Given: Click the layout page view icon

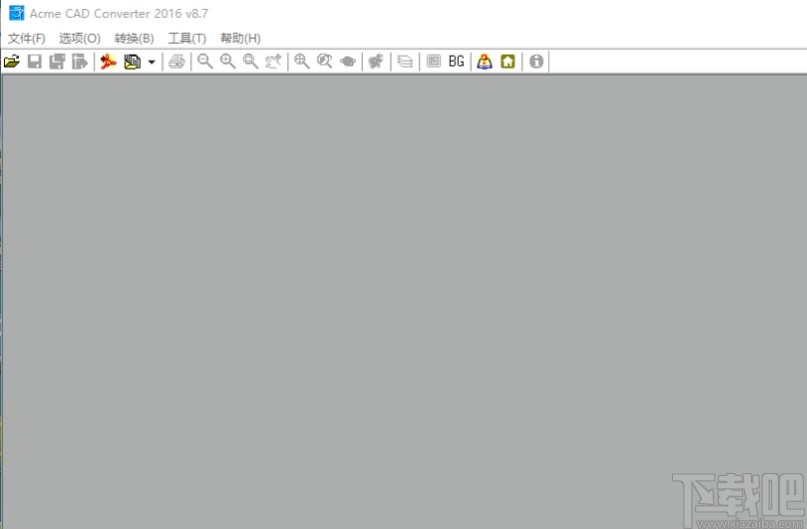Looking at the screenshot, I should point(433,62).
